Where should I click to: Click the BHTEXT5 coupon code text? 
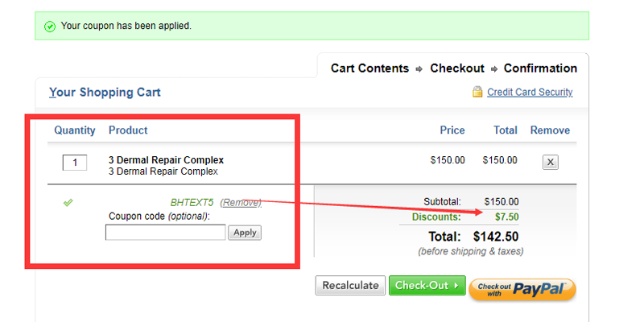click(x=192, y=203)
